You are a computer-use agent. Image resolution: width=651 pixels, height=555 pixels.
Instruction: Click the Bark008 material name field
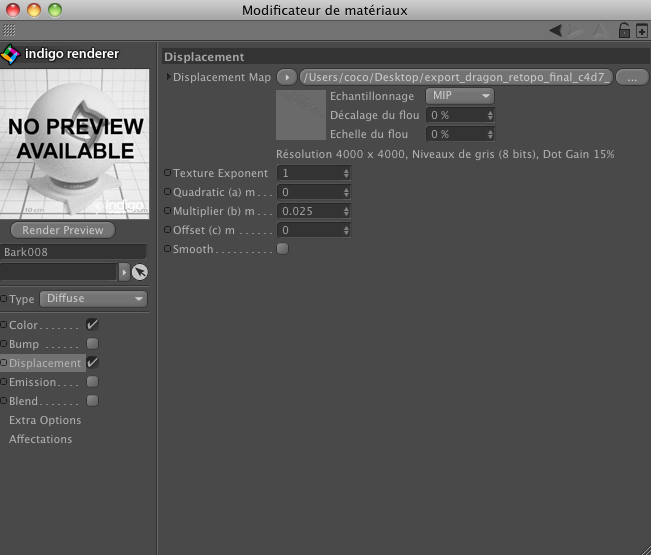[73, 252]
